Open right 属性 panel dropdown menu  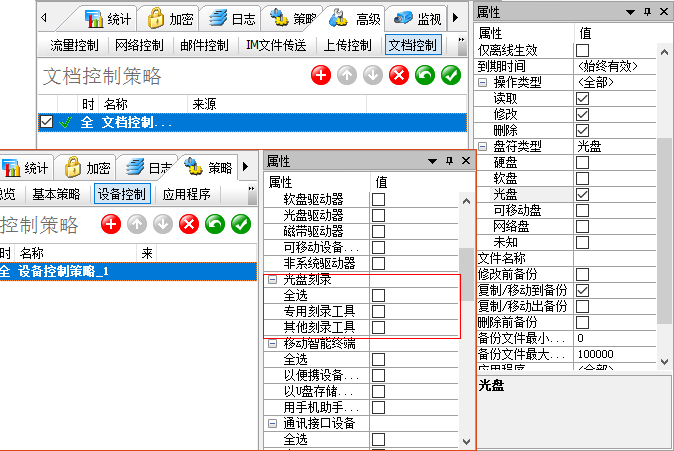(x=631, y=12)
